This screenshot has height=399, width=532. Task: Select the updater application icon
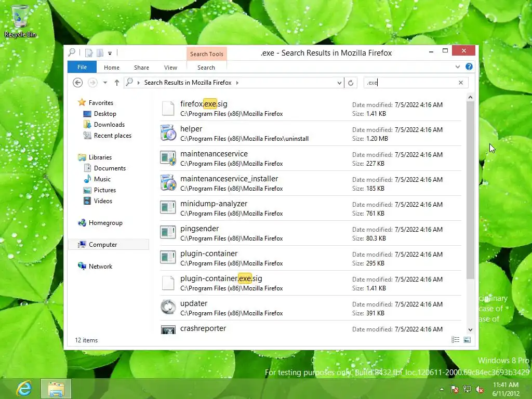168,308
